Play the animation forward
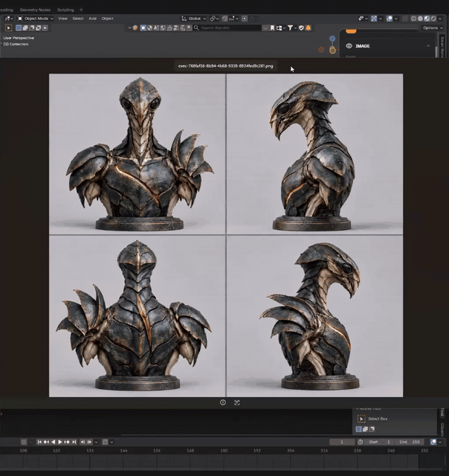The width and height of the screenshot is (449, 476). pyautogui.click(x=60, y=442)
